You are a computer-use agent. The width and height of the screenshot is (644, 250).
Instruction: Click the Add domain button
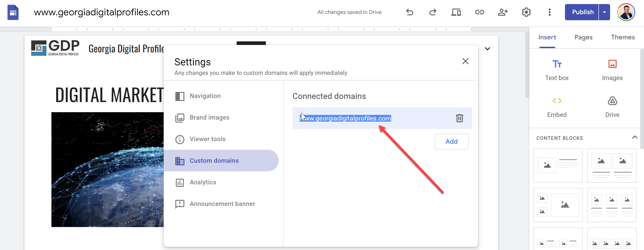pos(451,141)
